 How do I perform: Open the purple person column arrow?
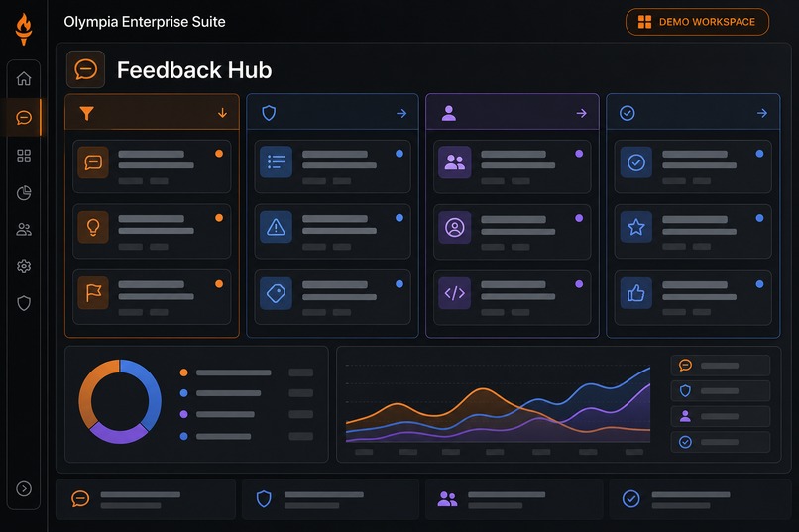pos(582,113)
